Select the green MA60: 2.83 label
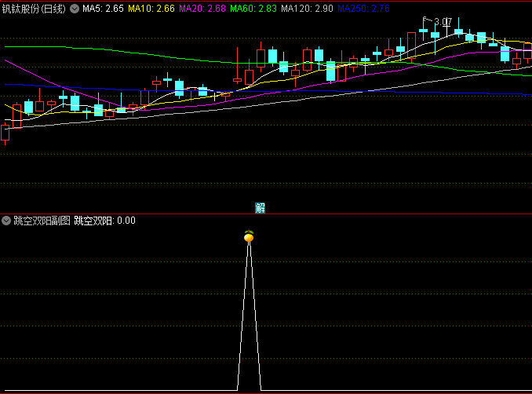Image resolution: width=532 pixels, height=394 pixels. click(x=253, y=9)
